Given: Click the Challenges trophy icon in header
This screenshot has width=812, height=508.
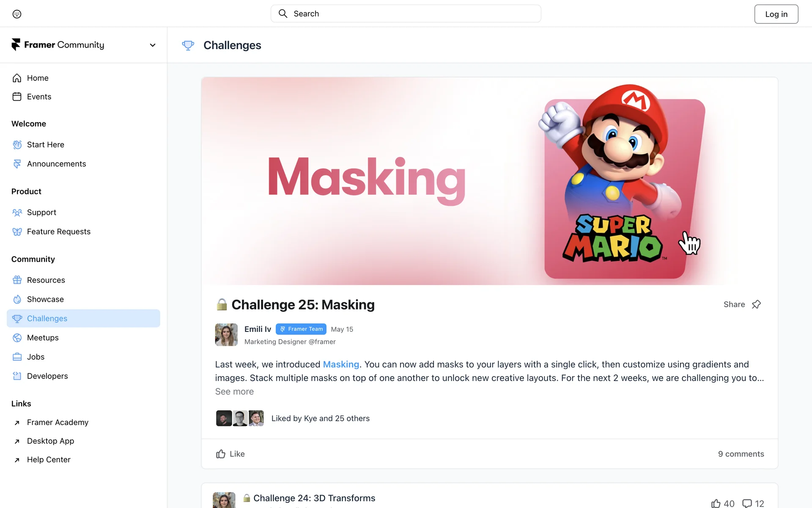Looking at the screenshot, I should 188,45.
